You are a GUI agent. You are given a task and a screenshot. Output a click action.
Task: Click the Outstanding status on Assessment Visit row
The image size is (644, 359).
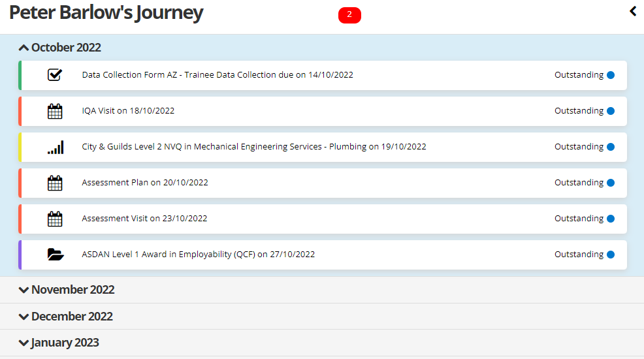point(579,219)
